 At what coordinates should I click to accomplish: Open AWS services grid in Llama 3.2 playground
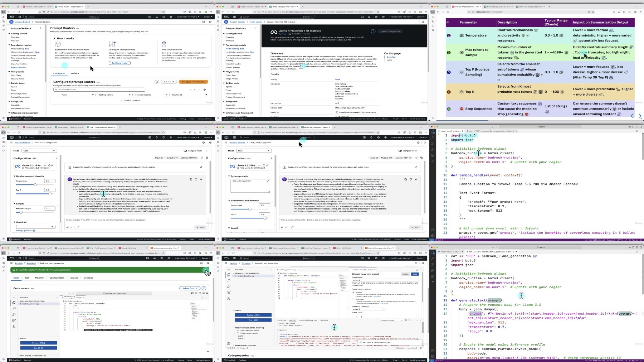click(19, 137)
